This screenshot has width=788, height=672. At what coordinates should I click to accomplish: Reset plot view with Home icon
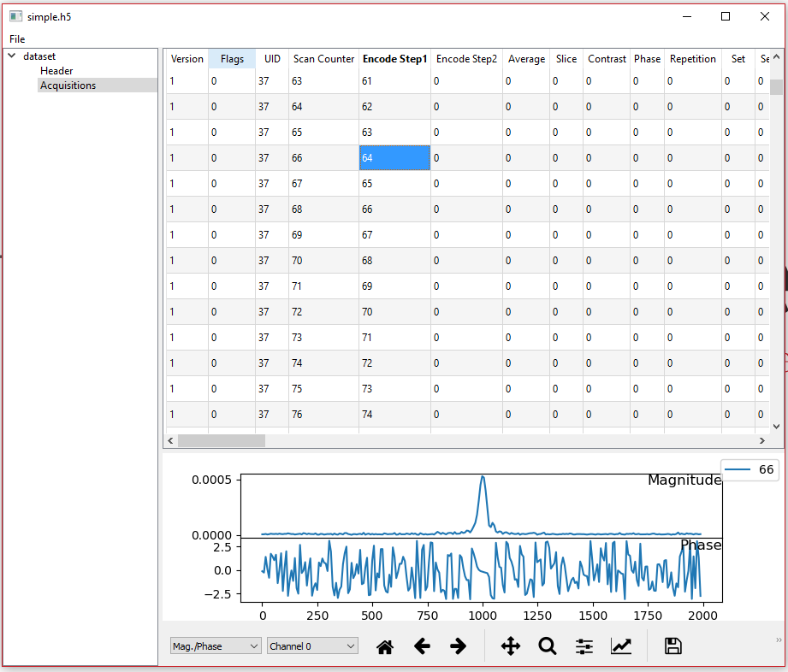(x=385, y=646)
